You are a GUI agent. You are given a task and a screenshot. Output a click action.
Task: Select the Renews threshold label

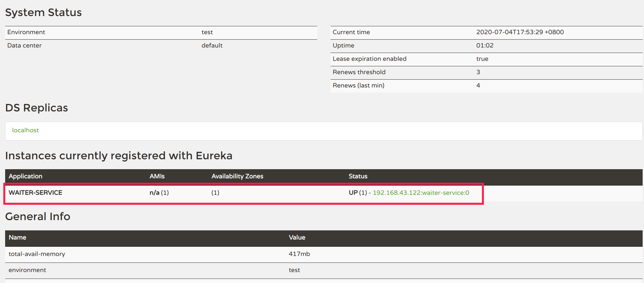359,72
